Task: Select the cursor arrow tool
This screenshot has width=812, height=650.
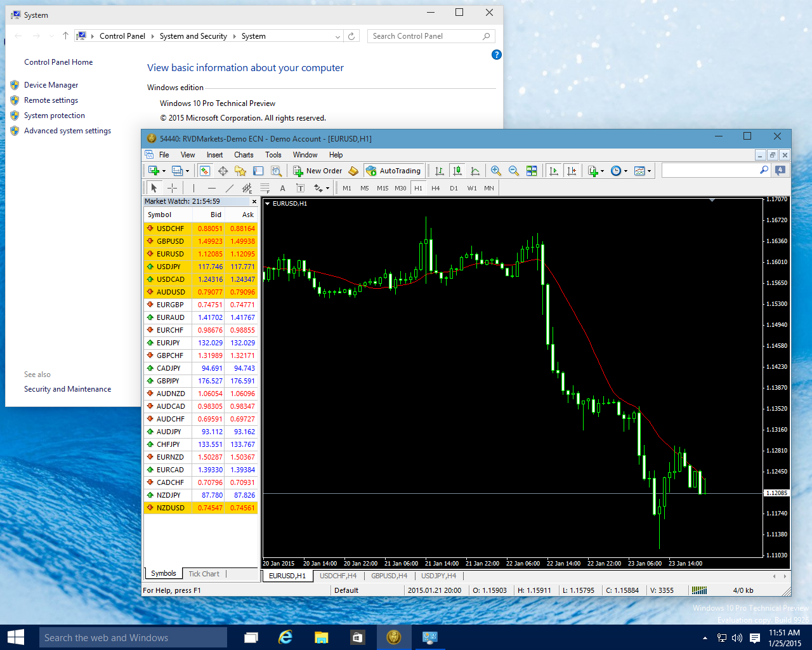Action: tap(154, 188)
